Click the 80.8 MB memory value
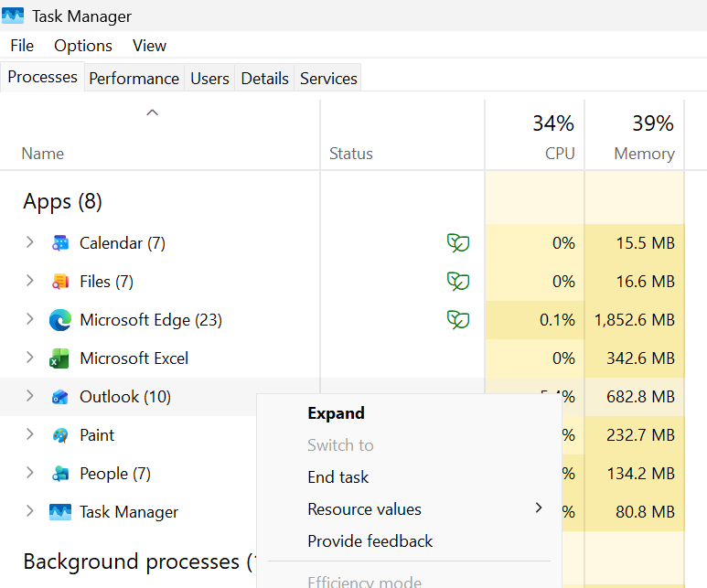Image resolution: width=707 pixels, height=588 pixels. pos(645,512)
